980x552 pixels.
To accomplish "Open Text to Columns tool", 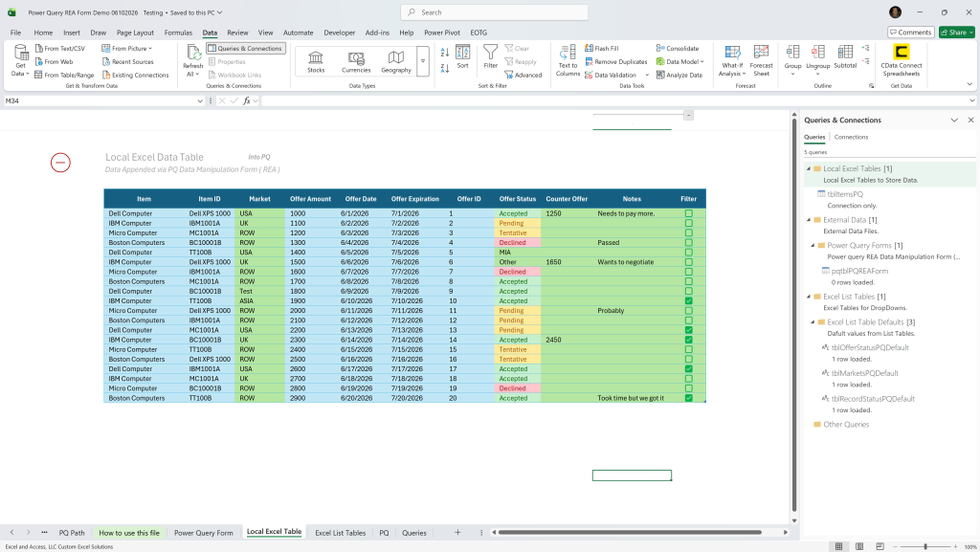I will (x=568, y=60).
